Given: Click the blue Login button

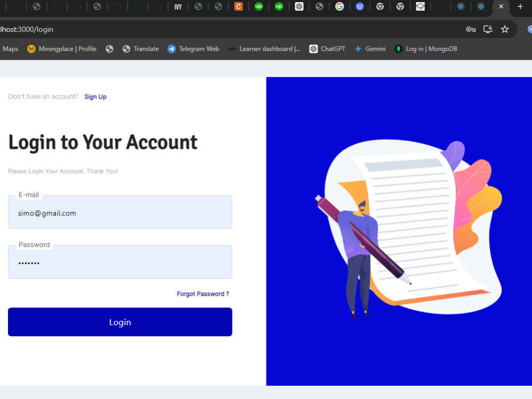Looking at the screenshot, I should 120,322.
